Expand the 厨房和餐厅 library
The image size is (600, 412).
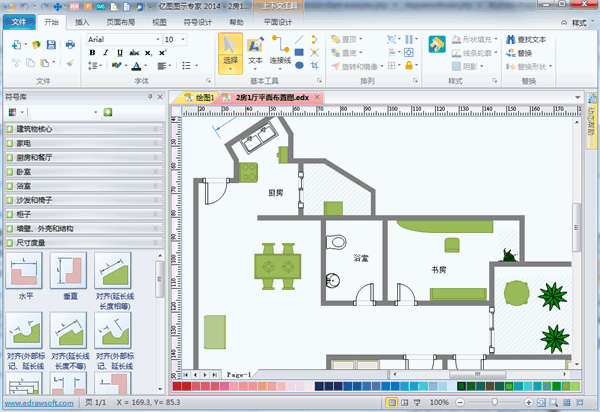[x=85, y=157]
